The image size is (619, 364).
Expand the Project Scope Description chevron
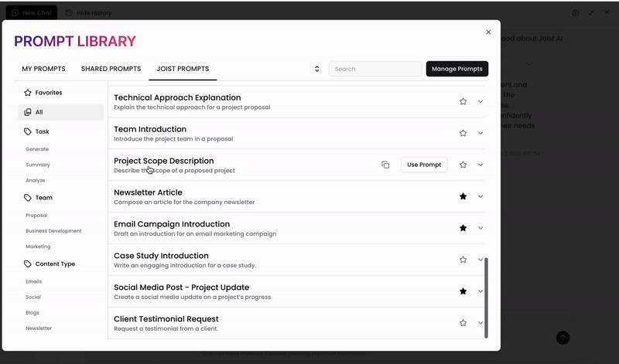pyautogui.click(x=480, y=165)
